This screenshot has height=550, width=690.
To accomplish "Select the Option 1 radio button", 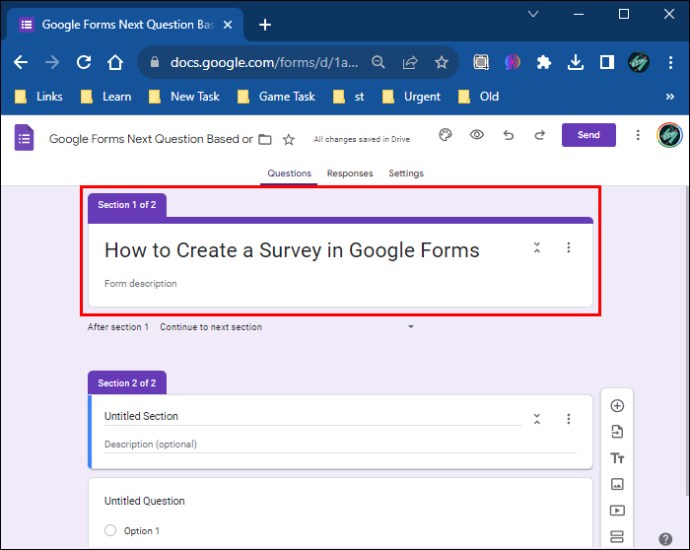I will 110,530.
